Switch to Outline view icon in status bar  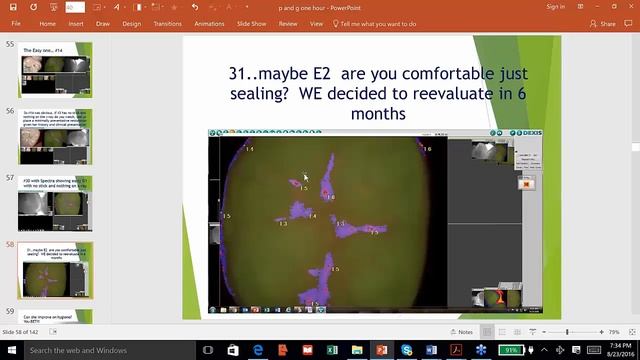pos(502,332)
